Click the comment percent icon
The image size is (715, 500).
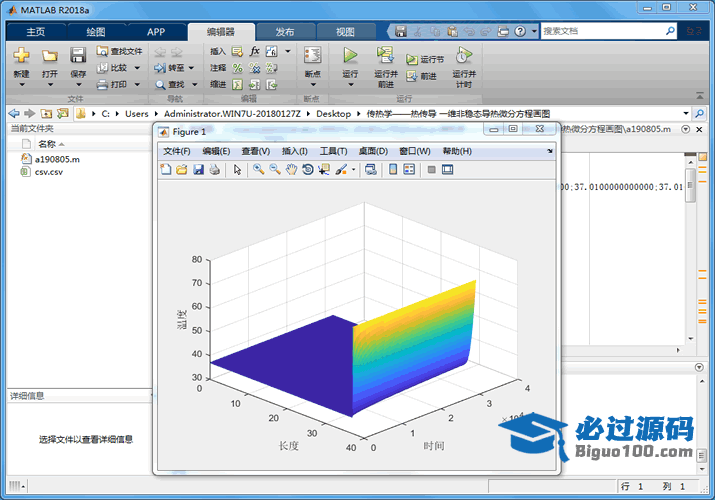[x=238, y=68]
